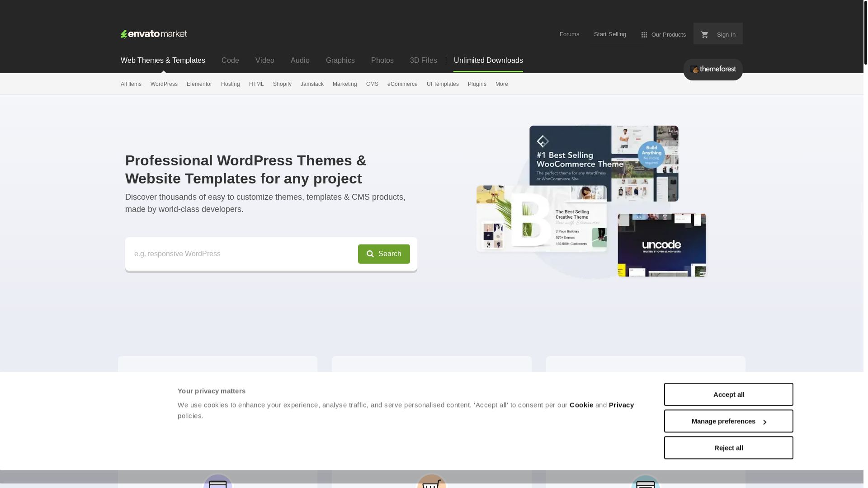This screenshot has height=488, width=868.
Task: Open WordPress subcategory
Action: click(x=164, y=84)
